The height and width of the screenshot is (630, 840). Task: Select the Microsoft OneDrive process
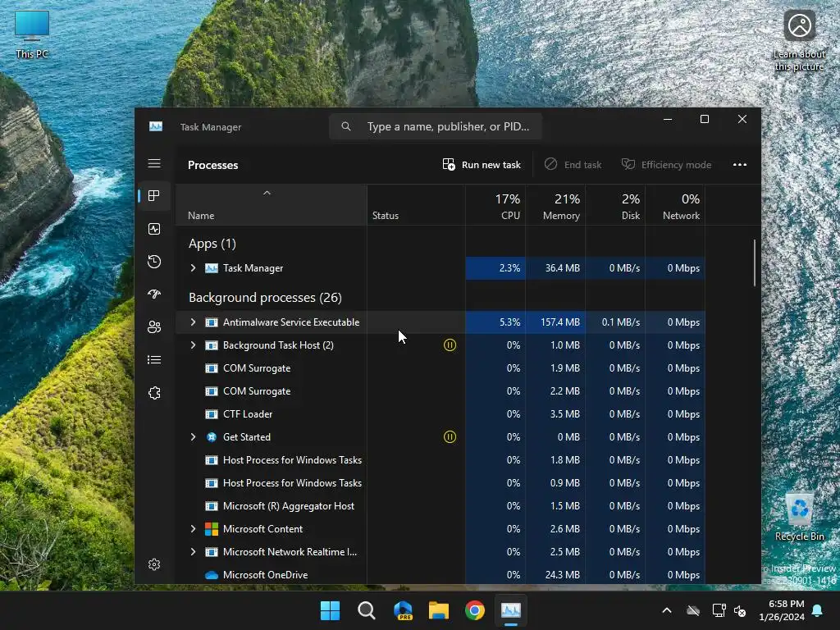click(441, 575)
